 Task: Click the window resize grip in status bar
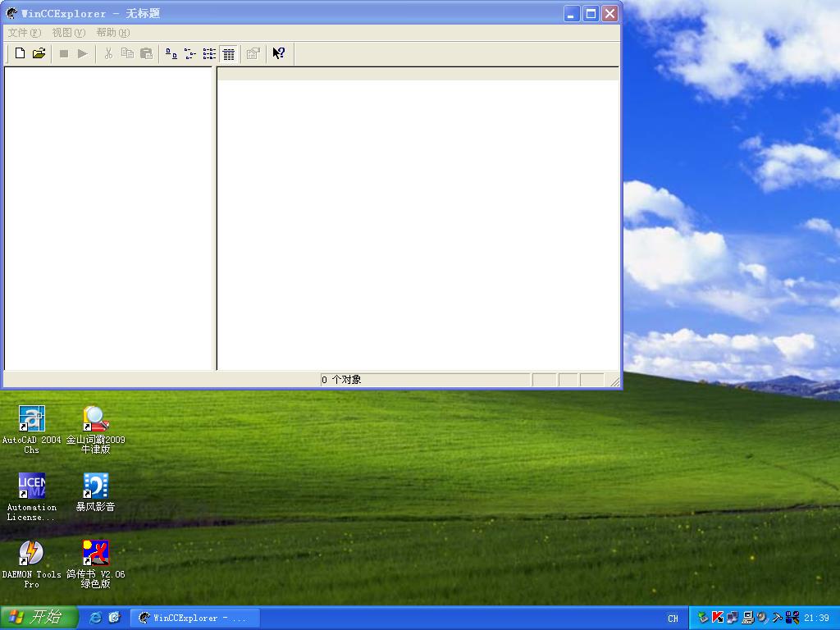click(x=614, y=381)
